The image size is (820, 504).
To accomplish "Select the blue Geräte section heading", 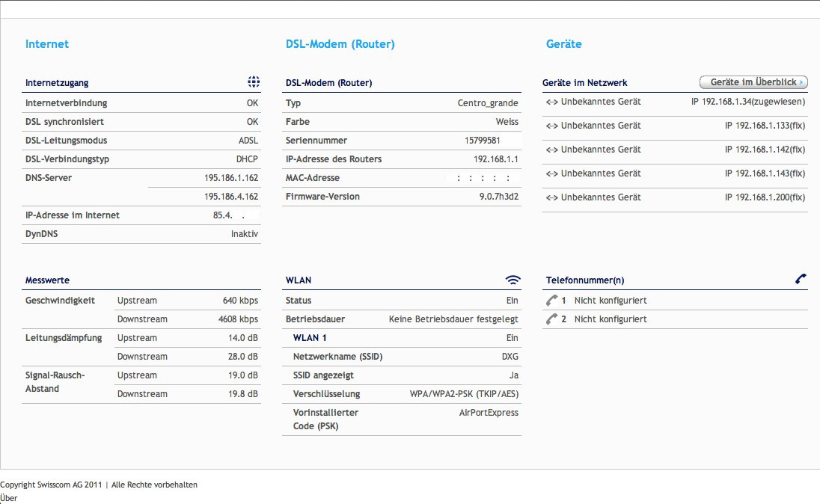I will [563, 44].
